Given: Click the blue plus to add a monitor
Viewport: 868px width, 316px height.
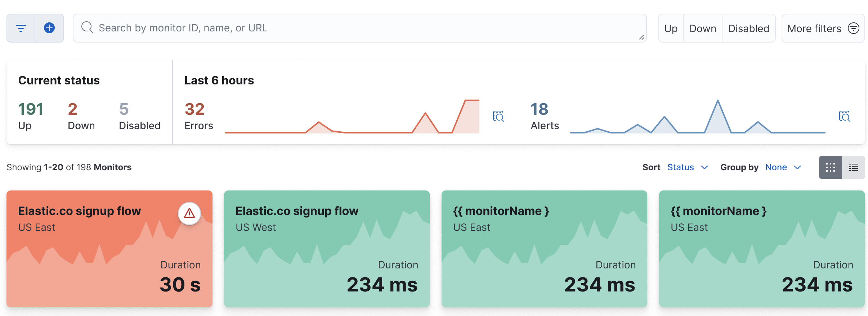Looking at the screenshot, I should tap(49, 28).
